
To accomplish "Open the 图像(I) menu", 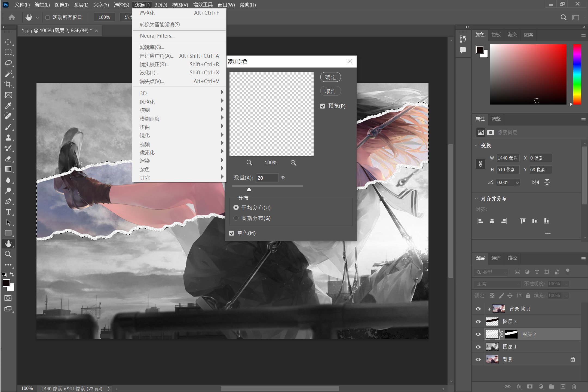I will pyautogui.click(x=62, y=5).
